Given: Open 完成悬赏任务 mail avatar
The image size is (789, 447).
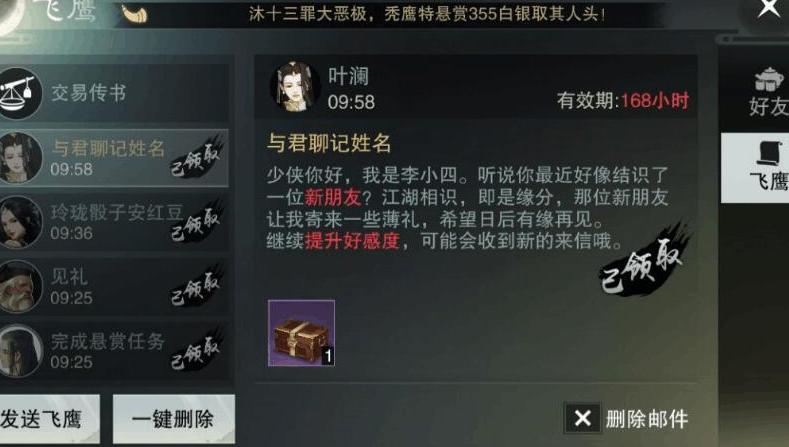Looking at the screenshot, I should click(x=19, y=350).
